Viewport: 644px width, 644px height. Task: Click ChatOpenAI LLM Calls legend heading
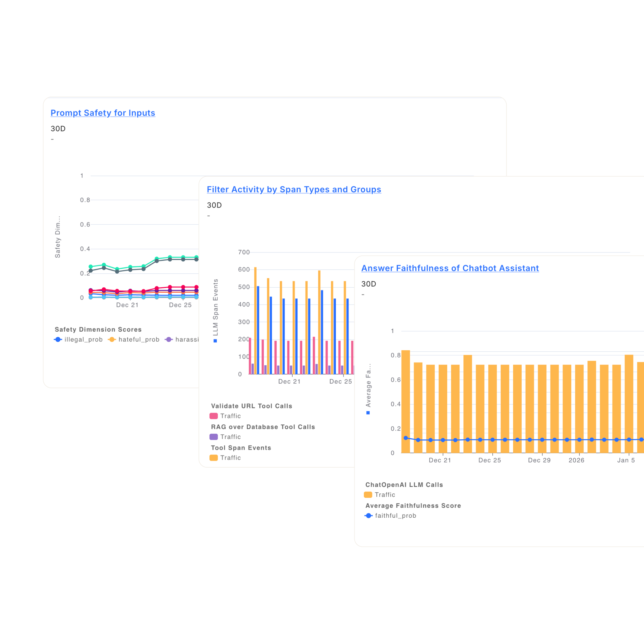point(404,485)
